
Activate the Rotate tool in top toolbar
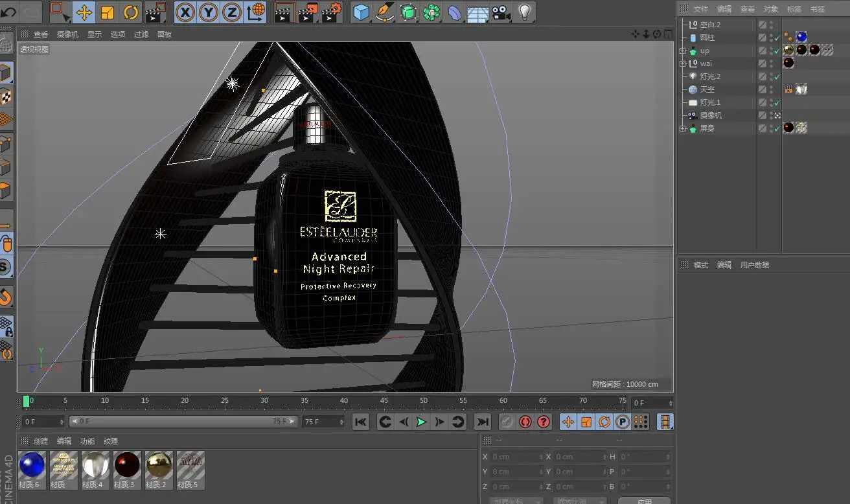tap(131, 12)
